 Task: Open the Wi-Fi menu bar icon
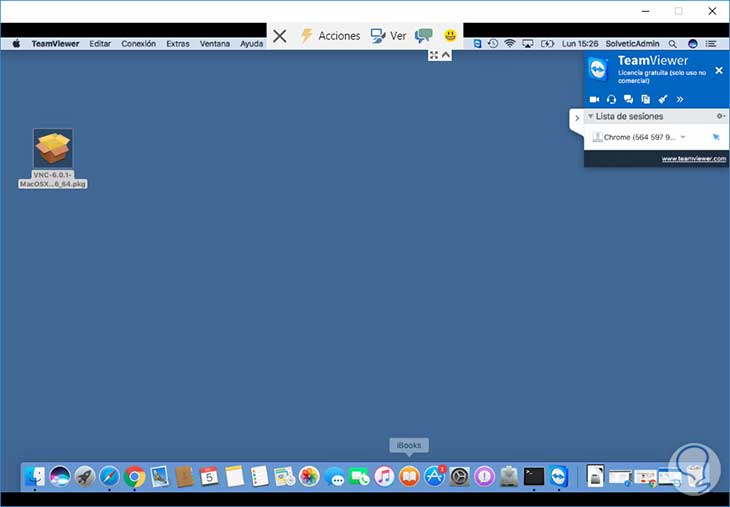click(510, 44)
